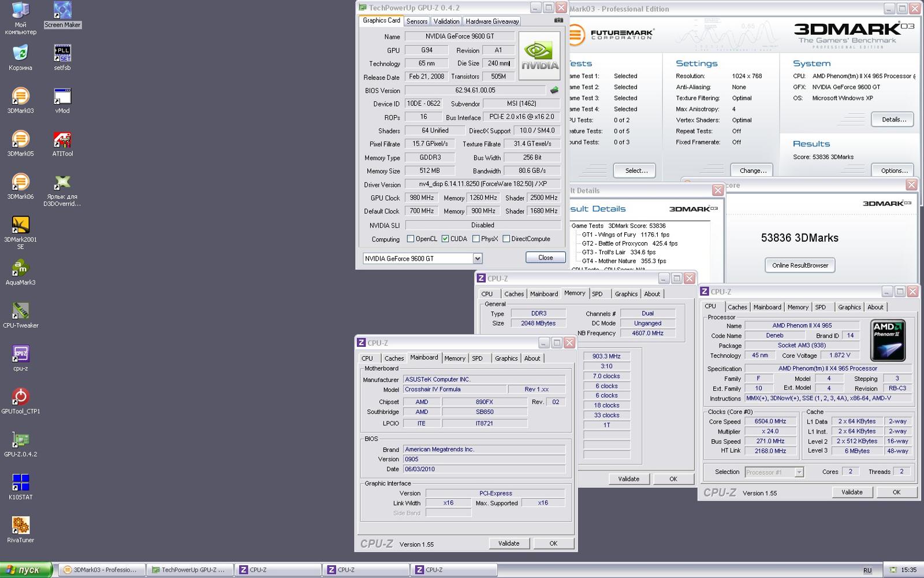Click Close button in GPU-Z

[x=545, y=258]
